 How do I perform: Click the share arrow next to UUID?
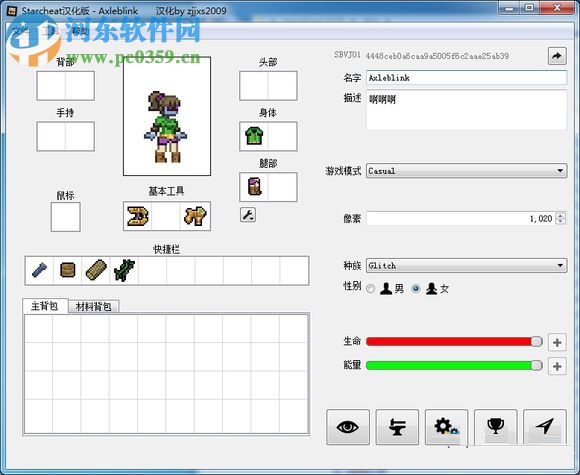(557, 56)
